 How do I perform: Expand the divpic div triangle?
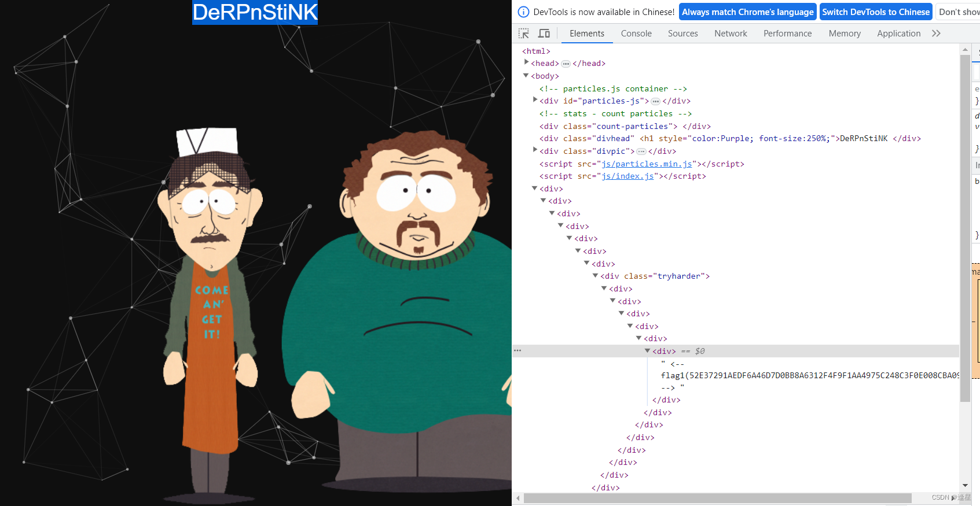click(535, 150)
